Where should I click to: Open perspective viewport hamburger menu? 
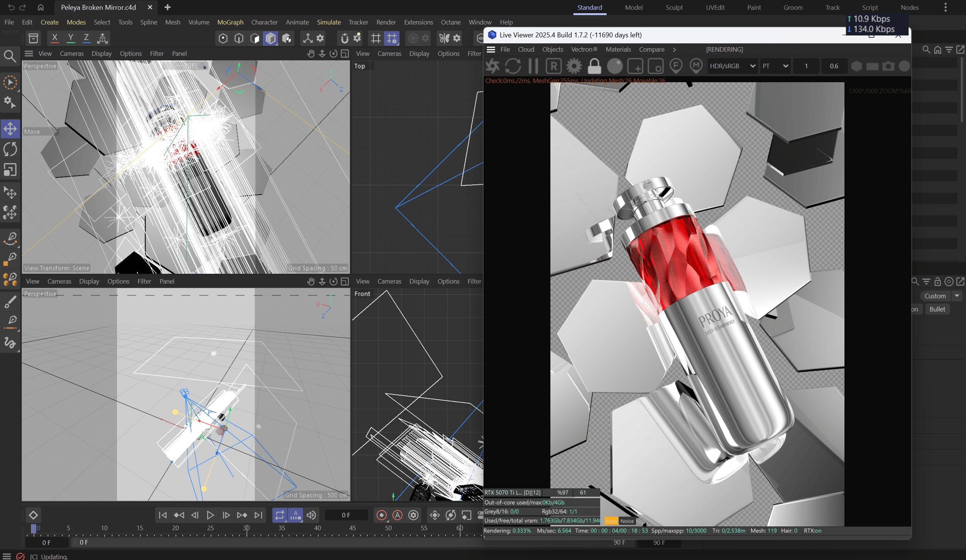pyautogui.click(x=29, y=54)
